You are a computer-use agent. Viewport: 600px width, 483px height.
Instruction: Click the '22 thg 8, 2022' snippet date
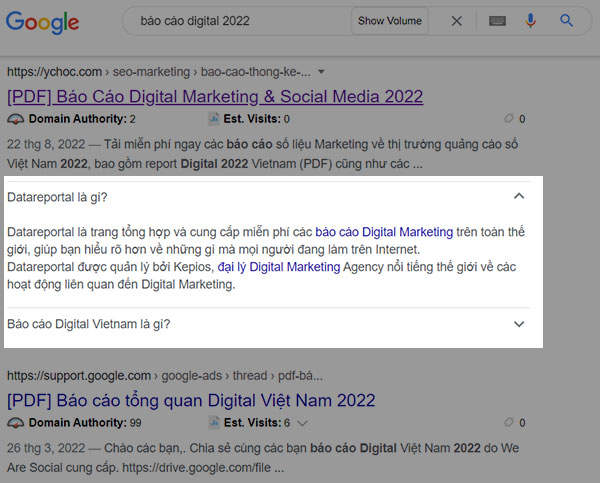(x=46, y=144)
